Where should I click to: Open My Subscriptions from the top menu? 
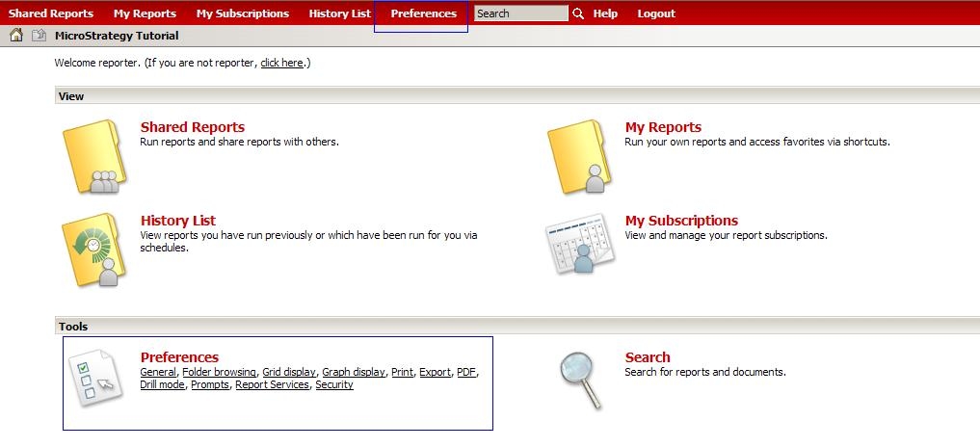pos(243,13)
